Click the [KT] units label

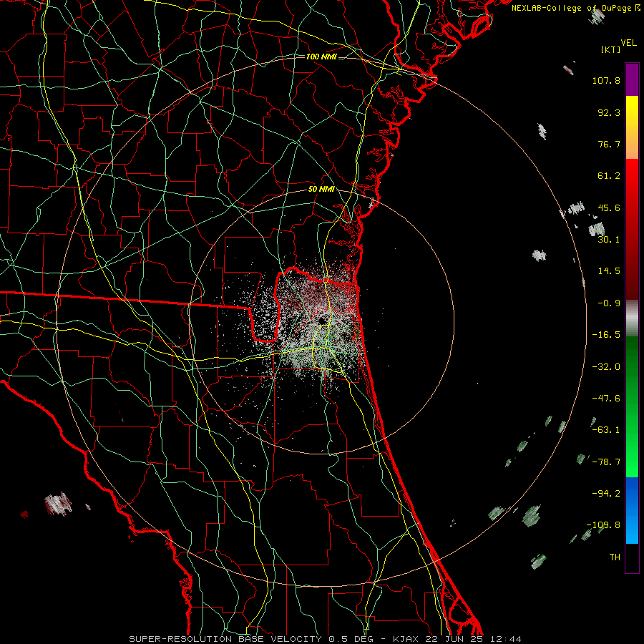(x=611, y=49)
